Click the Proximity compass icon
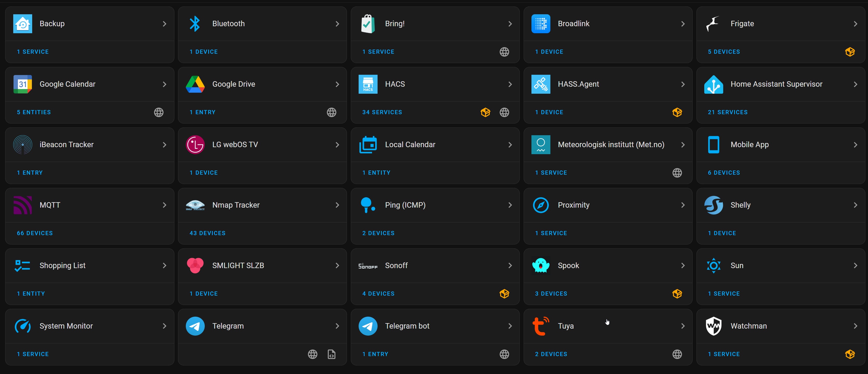This screenshot has width=868, height=374. pyautogui.click(x=541, y=205)
